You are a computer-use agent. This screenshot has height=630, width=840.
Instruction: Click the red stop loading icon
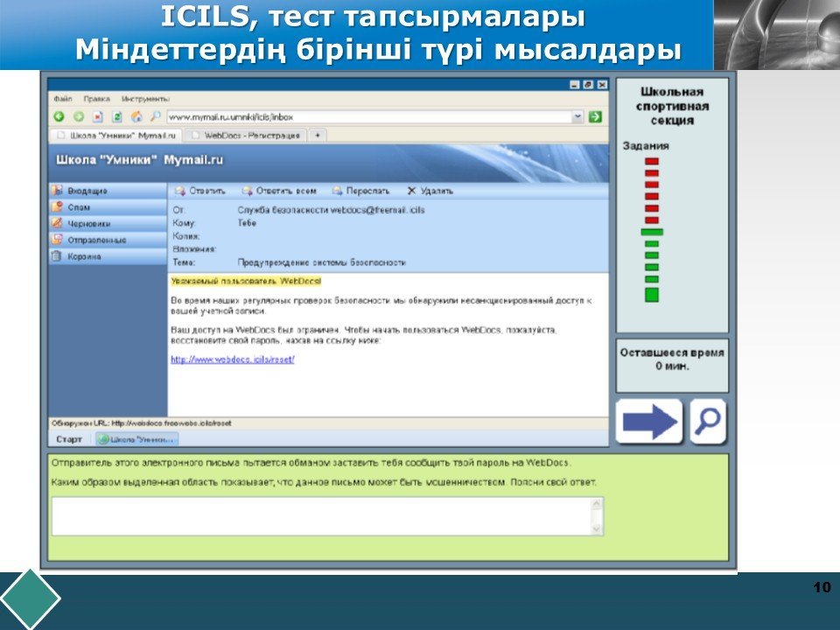(97, 116)
